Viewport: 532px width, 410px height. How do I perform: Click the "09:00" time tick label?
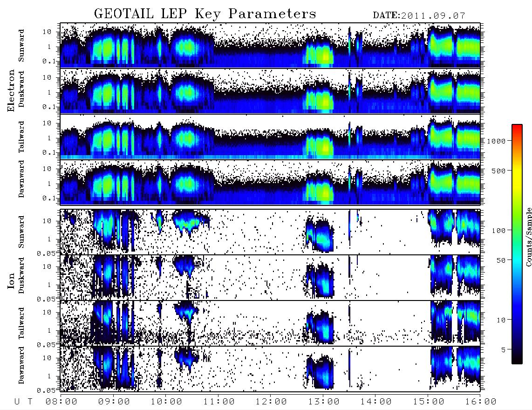[x=114, y=402]
